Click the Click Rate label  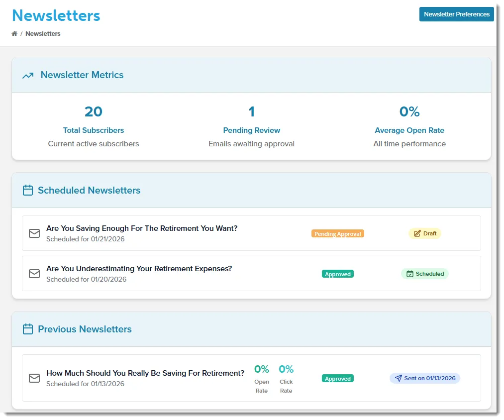(x=286, y=386)
